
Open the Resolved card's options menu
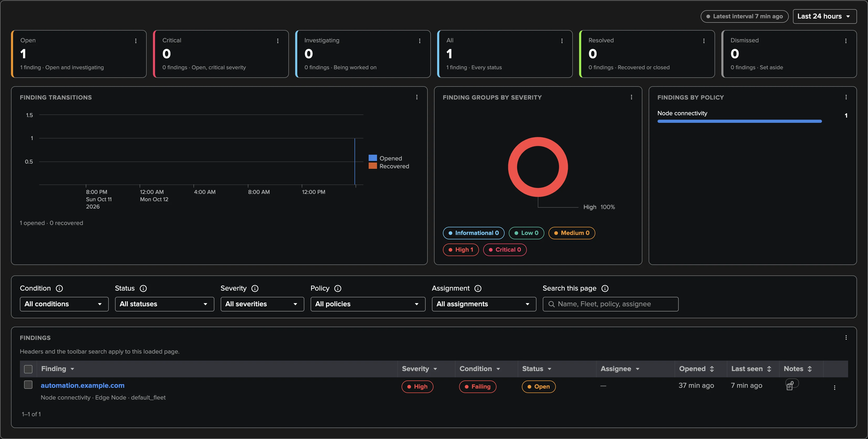tap(704, 41)
